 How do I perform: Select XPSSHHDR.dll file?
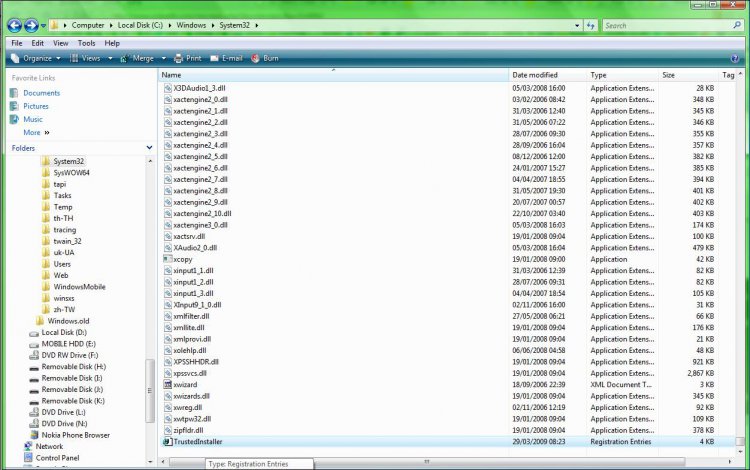click(x=196, y=362)
